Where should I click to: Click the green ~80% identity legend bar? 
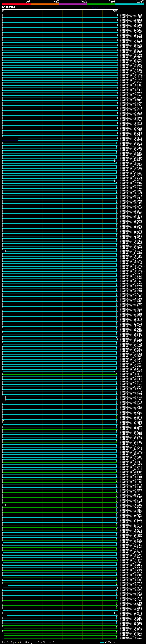(x=101, y=4)
